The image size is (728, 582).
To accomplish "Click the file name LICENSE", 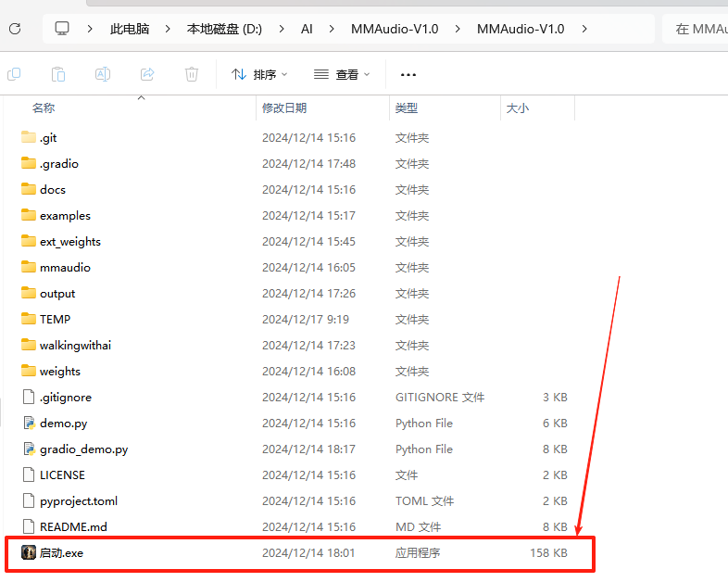I will (x=62, y=475).
